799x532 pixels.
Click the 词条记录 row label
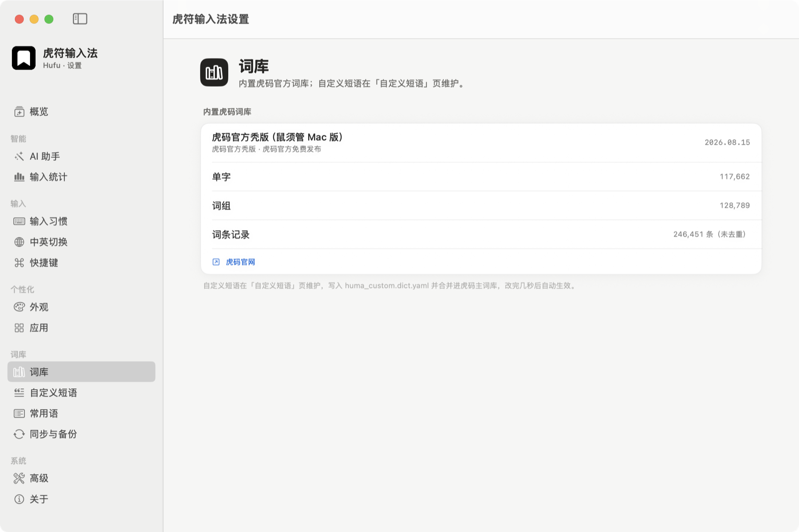click(x=231, y=235)
